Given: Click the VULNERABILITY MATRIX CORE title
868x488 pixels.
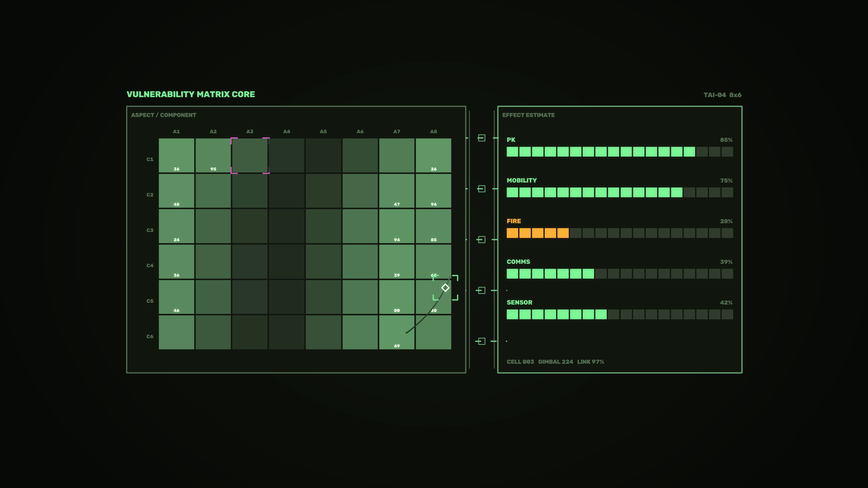Looking at the screenshot, I should [x=191, y=94].
